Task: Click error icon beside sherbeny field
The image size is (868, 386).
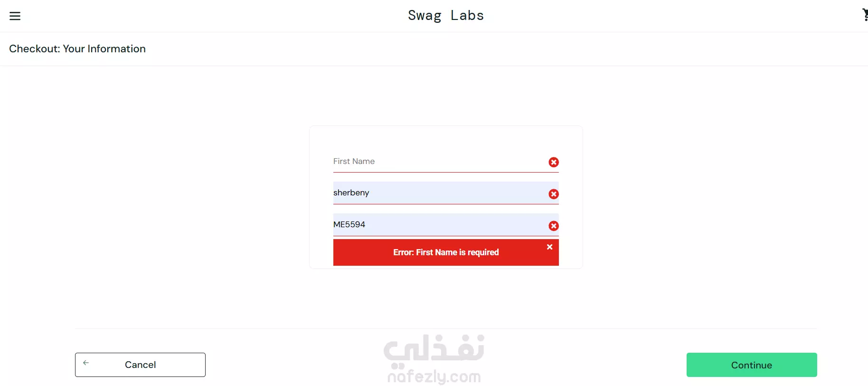Action: point(554,194)
